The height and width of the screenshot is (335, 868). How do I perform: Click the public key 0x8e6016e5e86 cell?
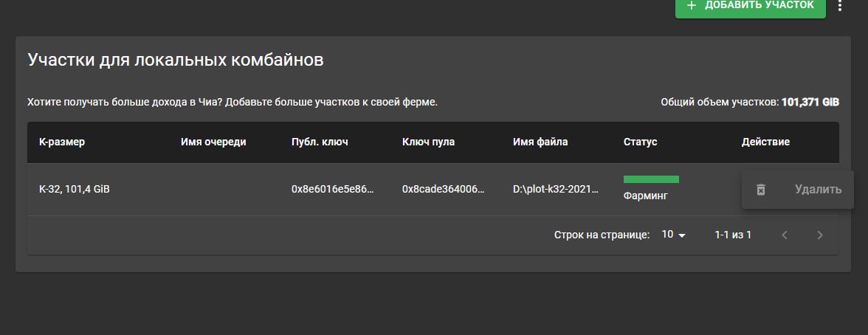(333, 190)
